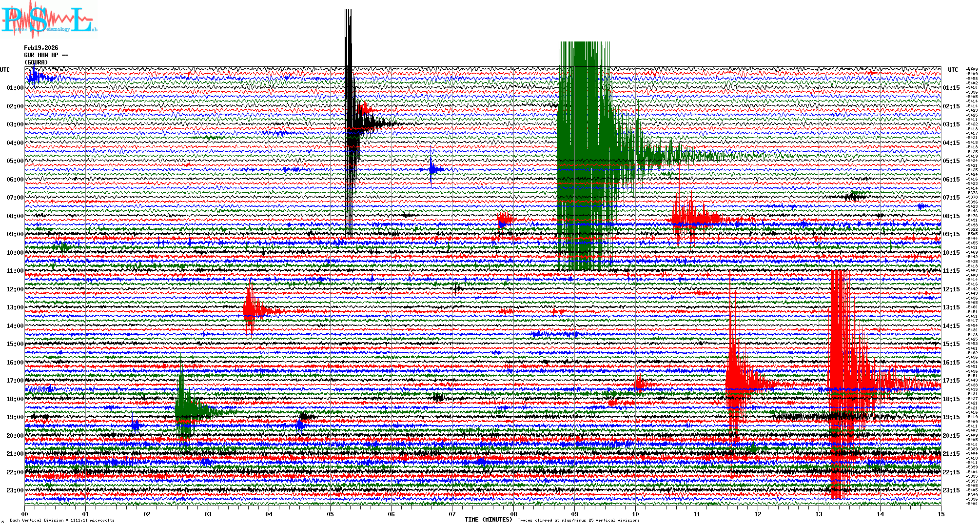Click the 17:15 label on right axis
This screenshot has height=527, width=980.
pos(951,381)
